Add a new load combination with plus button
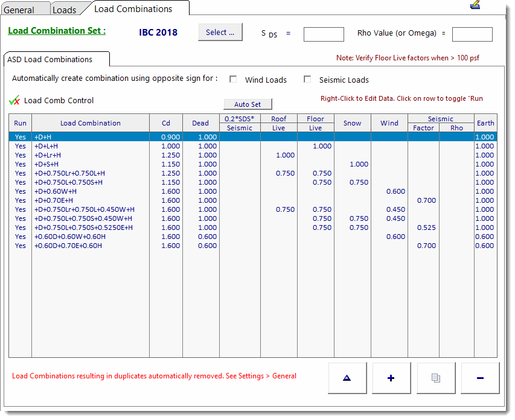The width and height of the screenshot is (515, 420). [391, 378]
